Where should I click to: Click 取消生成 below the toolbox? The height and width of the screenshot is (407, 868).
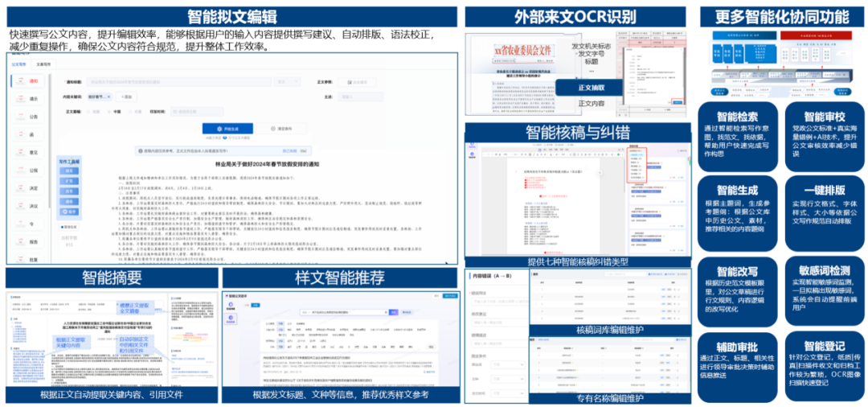(69, 227)
